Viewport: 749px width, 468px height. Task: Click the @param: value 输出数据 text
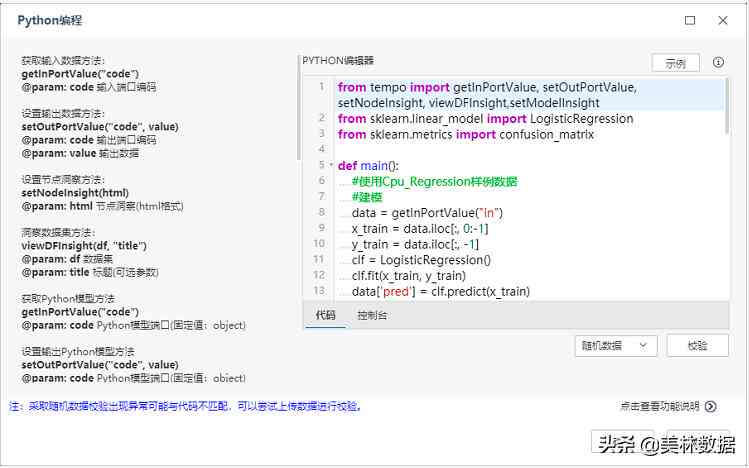tap(80, 154)
